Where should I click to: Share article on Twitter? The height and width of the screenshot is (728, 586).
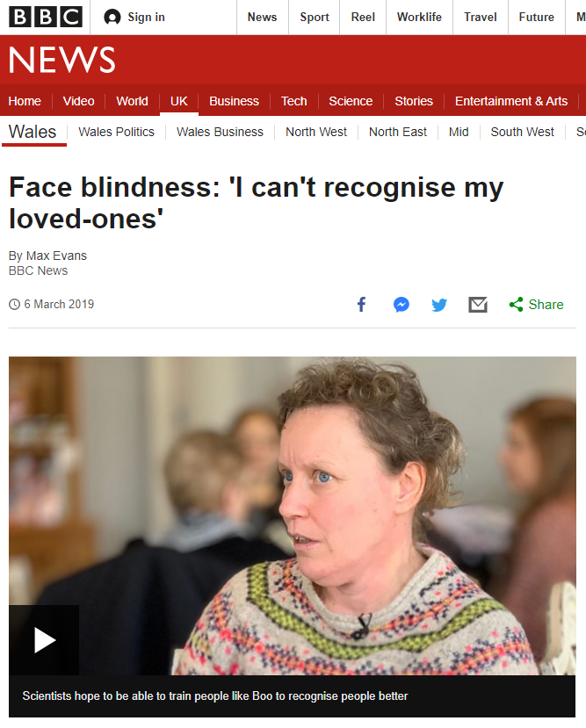[439, 305]
